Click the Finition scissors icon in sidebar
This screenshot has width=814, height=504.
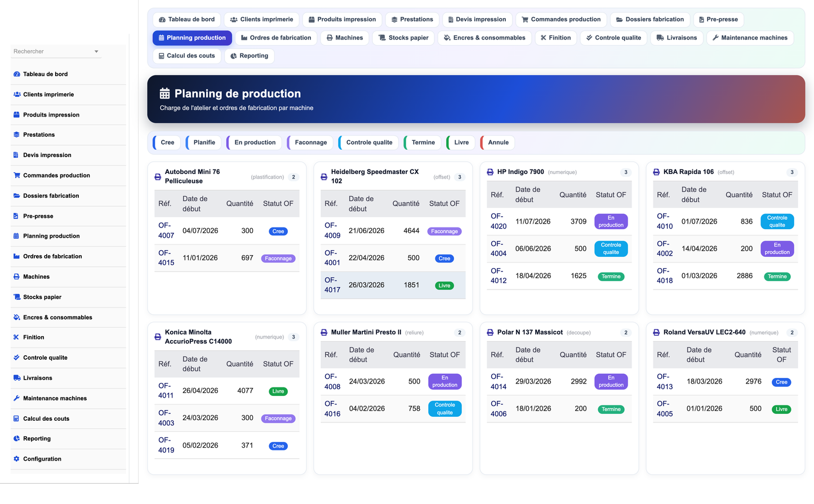point(16,337)
